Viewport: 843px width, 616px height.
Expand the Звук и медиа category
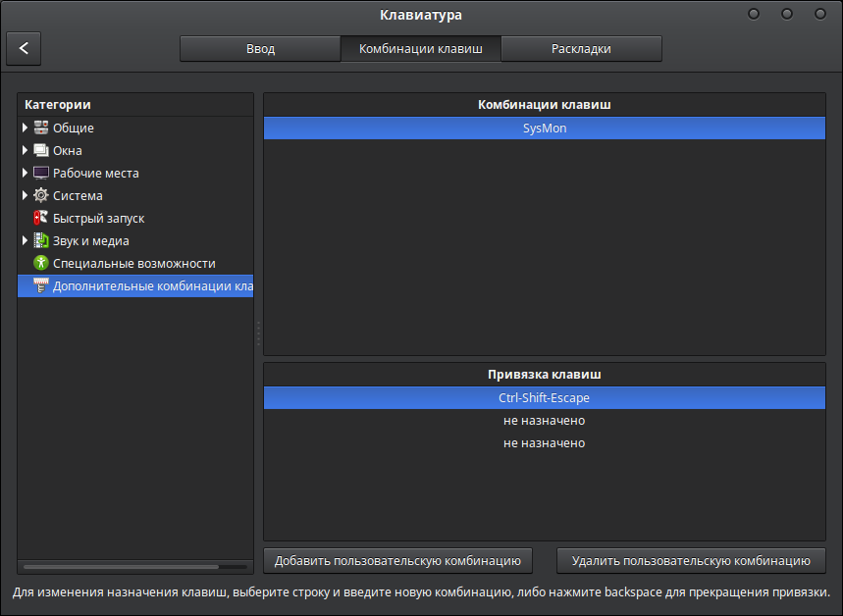point(25,240)
